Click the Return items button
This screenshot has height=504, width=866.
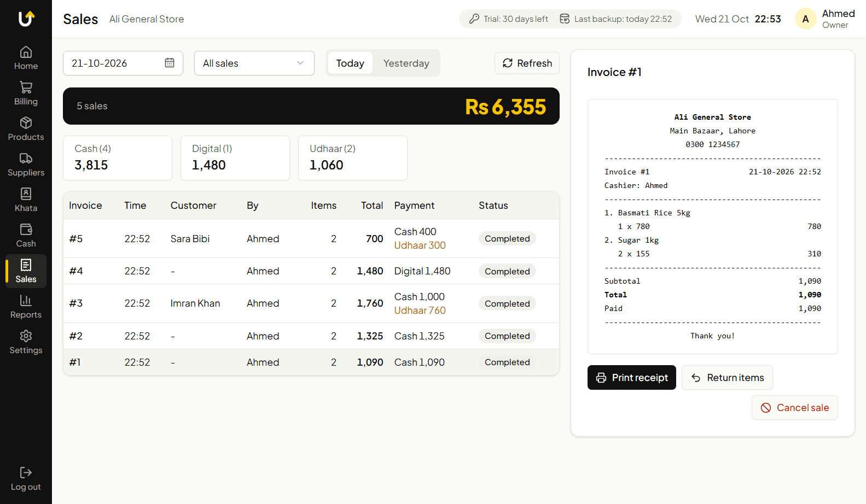click(x=727, y=377)
